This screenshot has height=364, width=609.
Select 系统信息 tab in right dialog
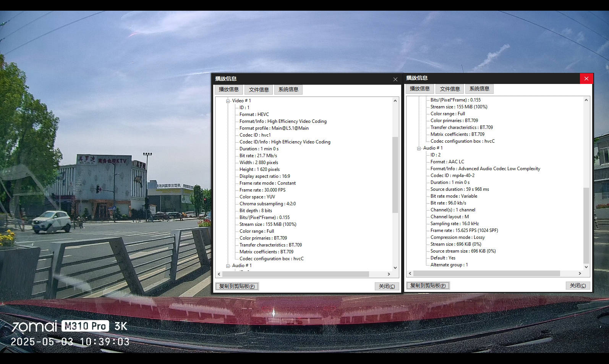pyautogui.click(x=479, y=89)
